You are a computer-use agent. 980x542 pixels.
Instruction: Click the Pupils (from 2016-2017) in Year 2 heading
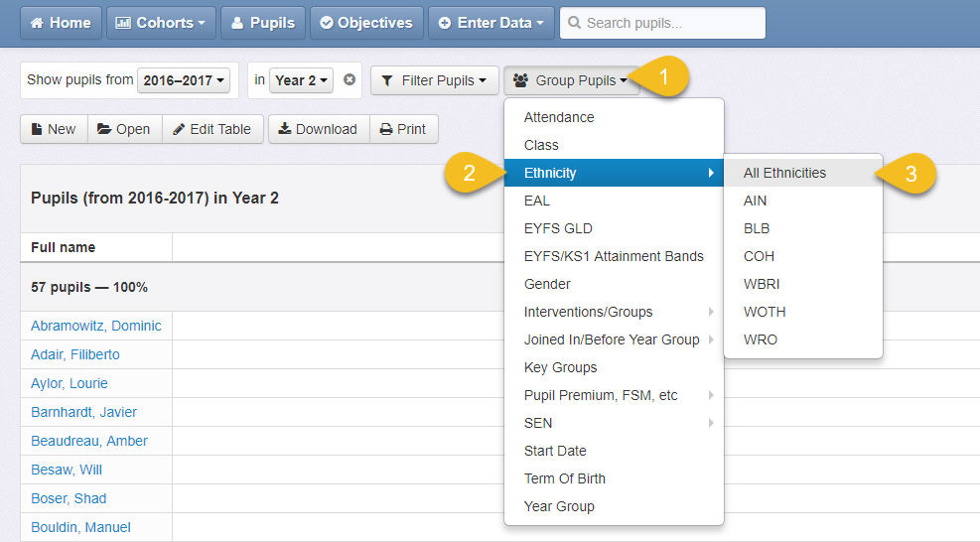coord(154,199)
